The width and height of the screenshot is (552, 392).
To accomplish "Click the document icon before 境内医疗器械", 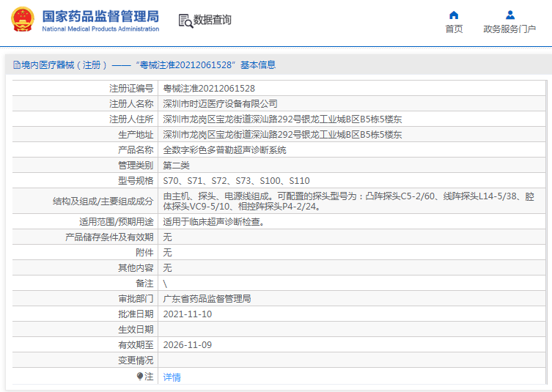I will [17, 64].
